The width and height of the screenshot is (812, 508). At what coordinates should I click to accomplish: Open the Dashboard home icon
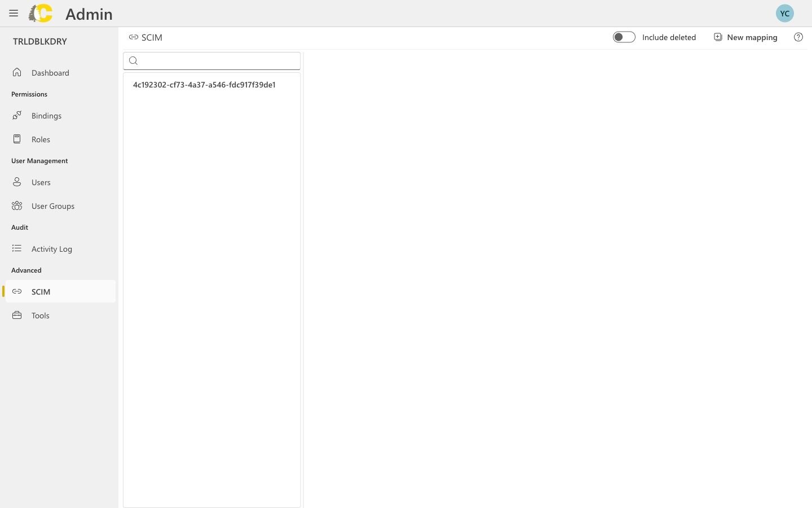coord(17,72)
